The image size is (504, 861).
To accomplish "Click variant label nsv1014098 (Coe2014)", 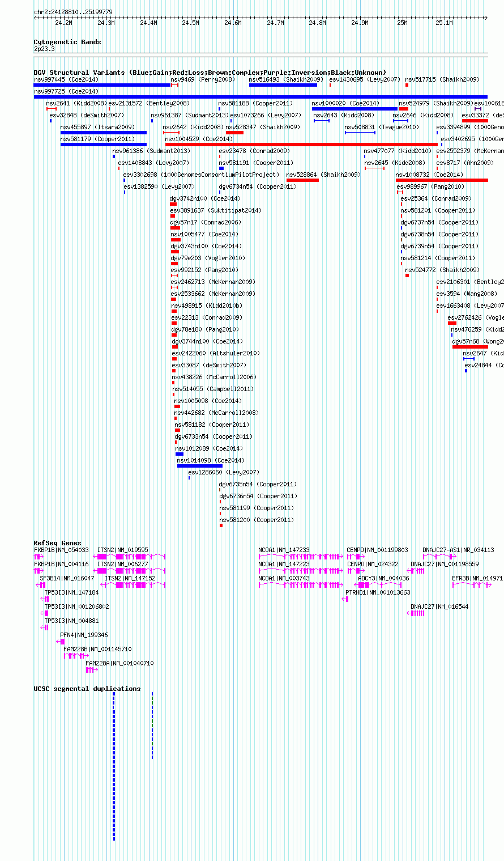I will [211, 461].
